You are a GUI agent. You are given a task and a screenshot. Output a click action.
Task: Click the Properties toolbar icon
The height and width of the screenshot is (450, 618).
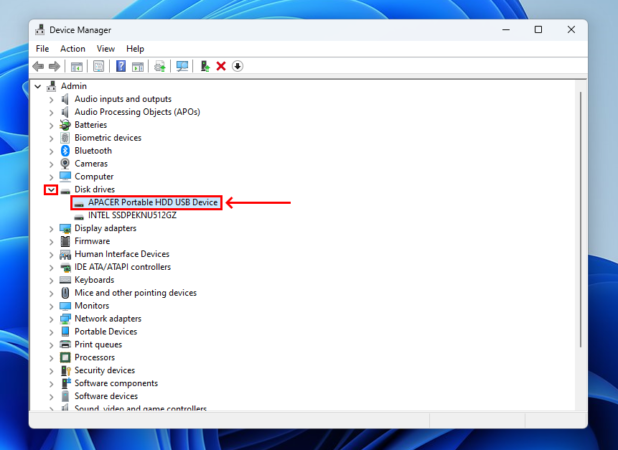coord(99,66)
